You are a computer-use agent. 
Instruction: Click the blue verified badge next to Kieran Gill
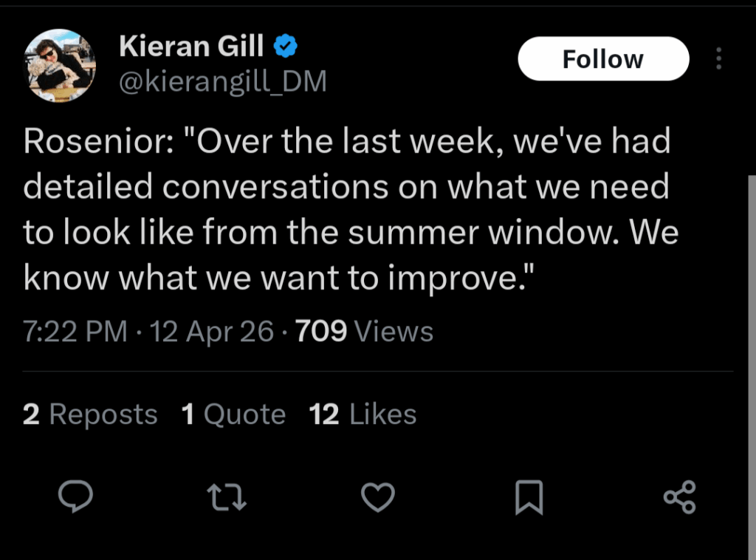[x=286, y=44]
